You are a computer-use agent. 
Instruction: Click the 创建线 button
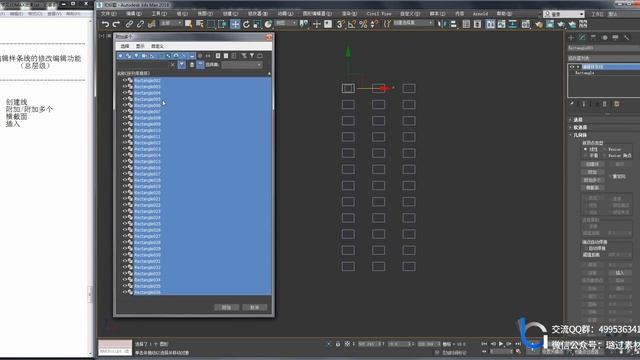click(592, 164)
